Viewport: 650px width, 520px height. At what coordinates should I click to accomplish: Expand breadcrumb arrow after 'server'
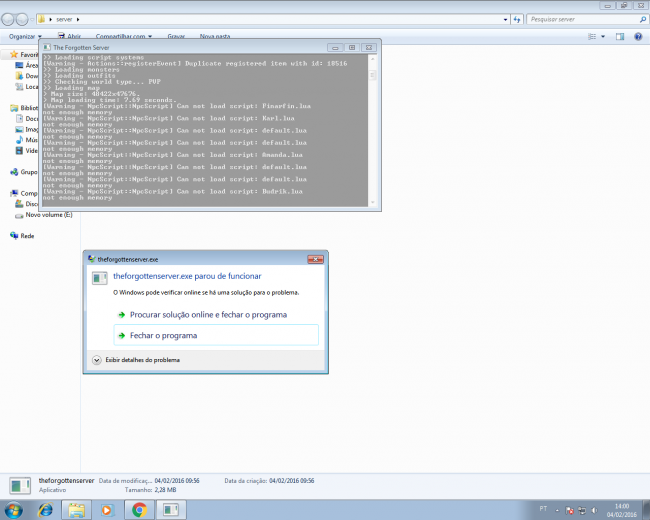(x=78, y=19)
